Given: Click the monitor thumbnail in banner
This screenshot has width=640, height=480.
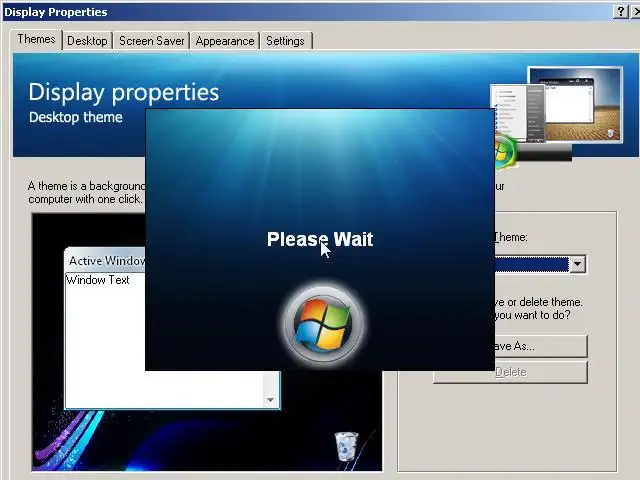Looking at the screenshot, I should click(575, 105).
